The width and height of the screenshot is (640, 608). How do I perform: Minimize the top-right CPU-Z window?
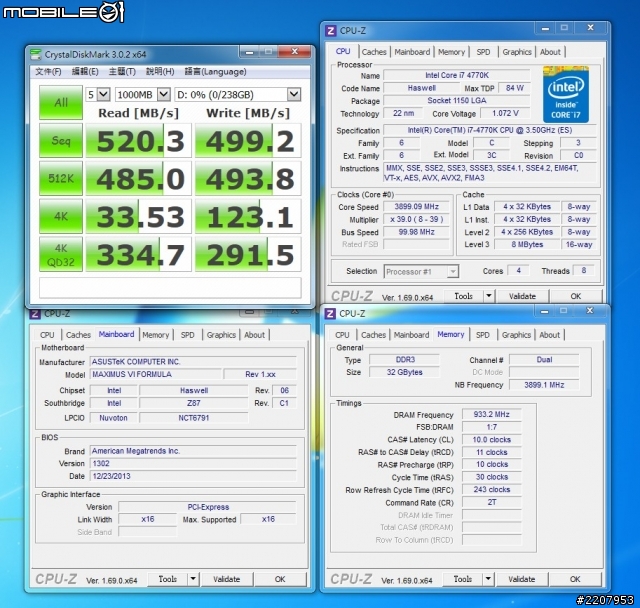(545, 28)
